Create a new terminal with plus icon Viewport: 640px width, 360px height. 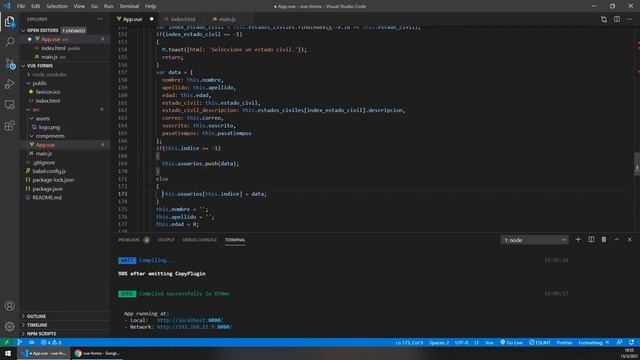pyautogui.click(x=578, y=240)
